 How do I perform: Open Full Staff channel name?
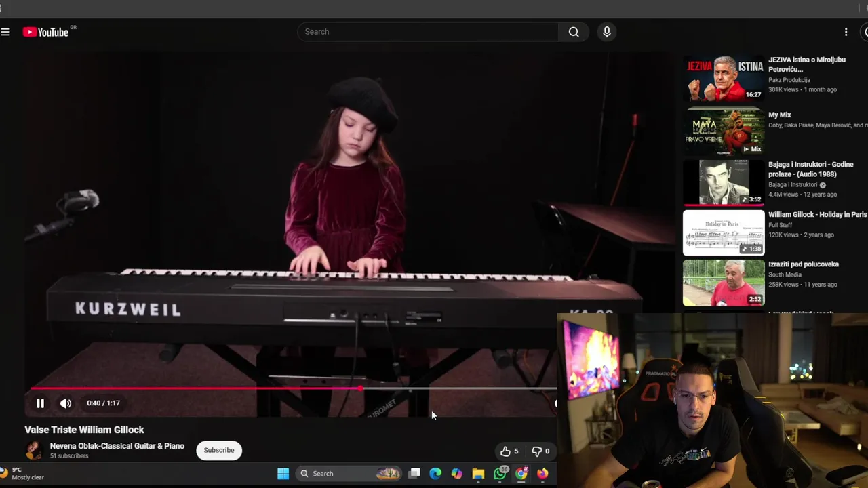pos(781,225)
